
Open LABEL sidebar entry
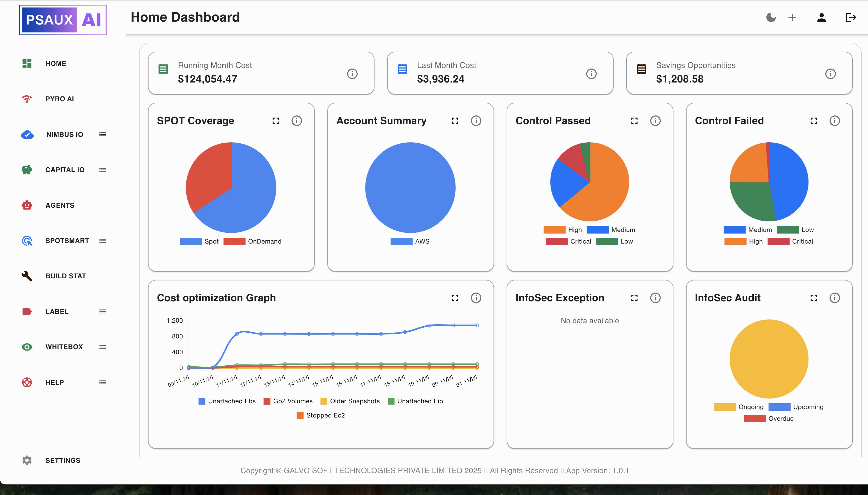click(x=57, y=311)
